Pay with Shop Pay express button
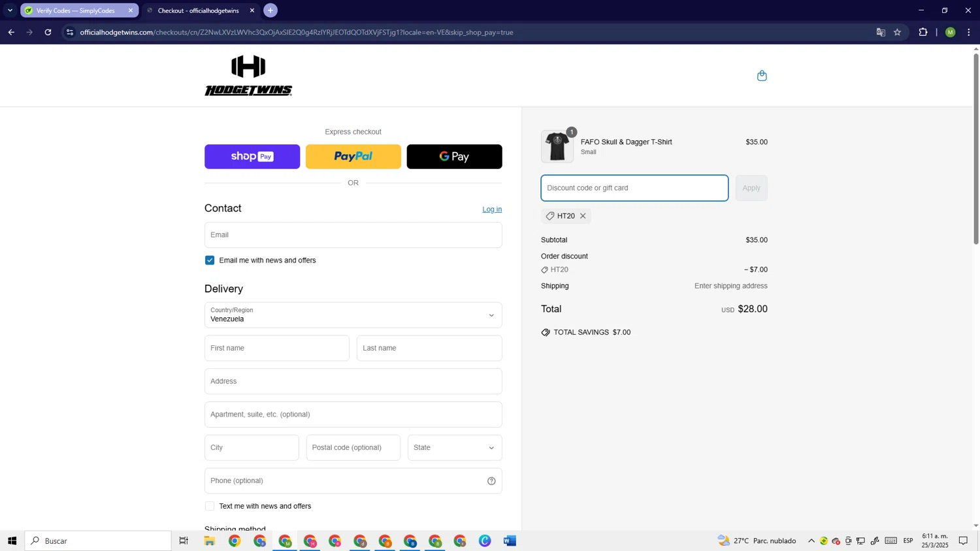The width and height of the screenshot is (980, 551). (252, 157)
